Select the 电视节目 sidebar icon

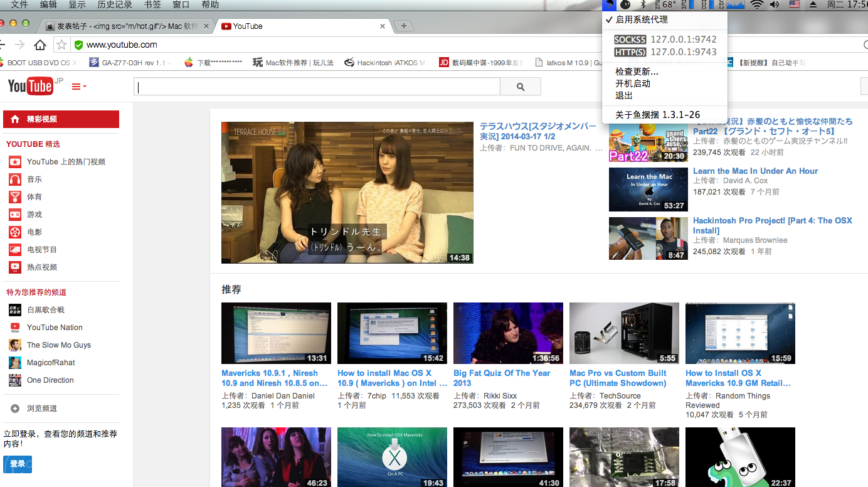[x=14, y=249]
